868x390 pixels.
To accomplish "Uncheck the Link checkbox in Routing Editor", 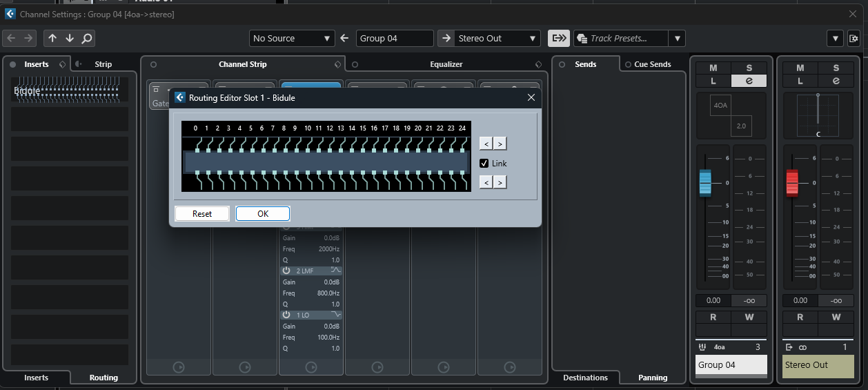I will (x=484, y=164).
